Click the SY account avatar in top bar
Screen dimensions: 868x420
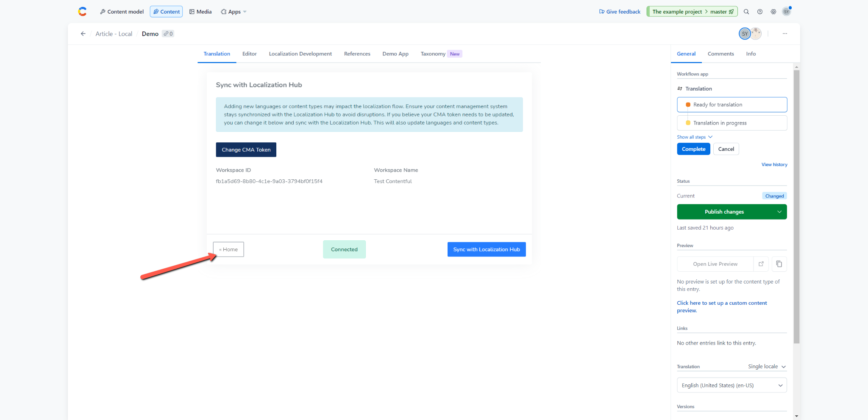point(787,11)
